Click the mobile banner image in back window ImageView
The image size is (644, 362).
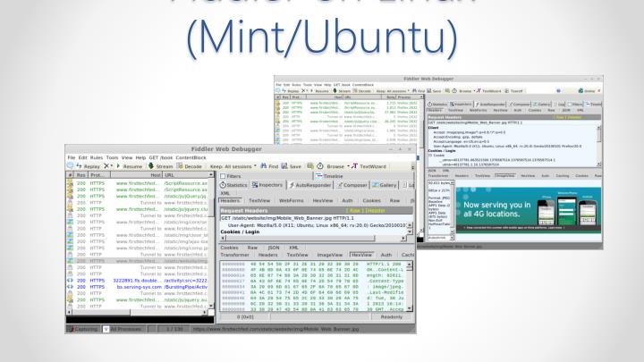[x=529, y=210]
